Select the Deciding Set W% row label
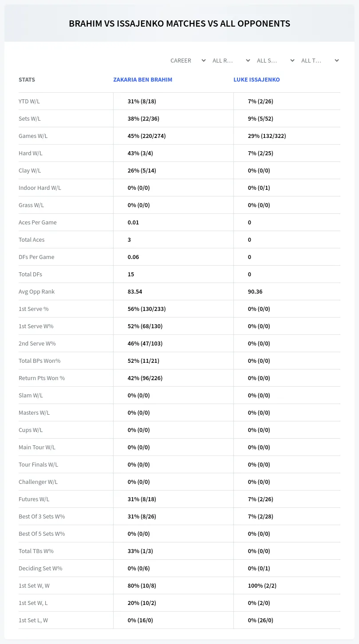 pyautogui.click(x=40, y=568)
